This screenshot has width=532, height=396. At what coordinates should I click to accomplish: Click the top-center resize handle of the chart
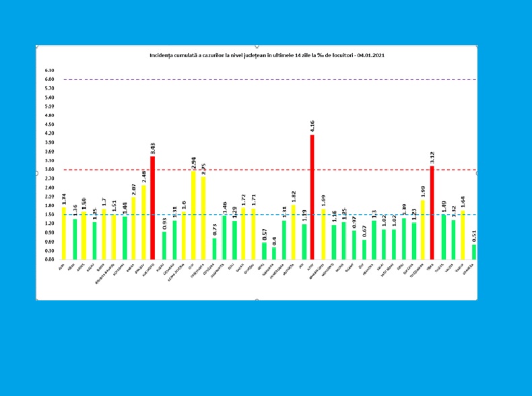coord(257,46)
